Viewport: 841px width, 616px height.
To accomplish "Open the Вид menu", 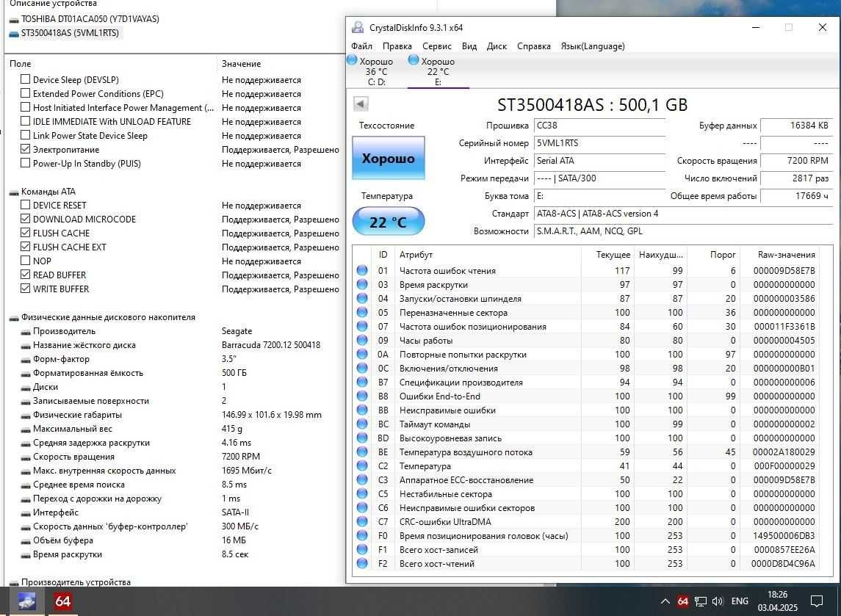I will click(469, 46).
